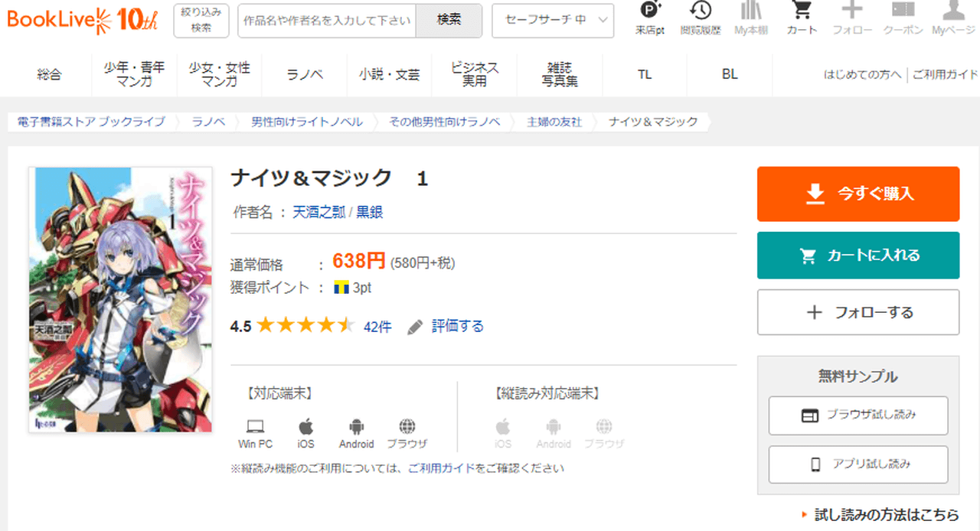Open the 絞り込み検索 filter button
The width and height of the screenshot is (980, 531).
click(x=201, y=21)
